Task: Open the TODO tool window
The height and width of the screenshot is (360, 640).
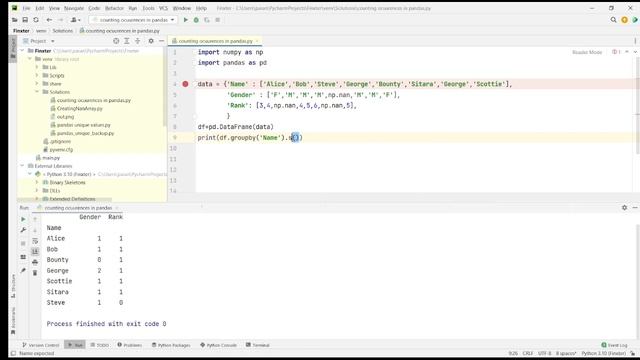Action: (100, 345)
